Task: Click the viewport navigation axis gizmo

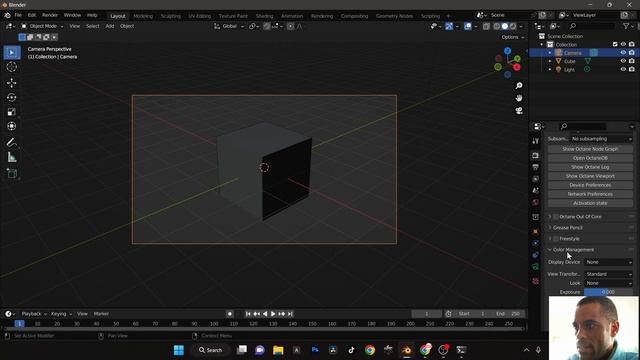Action: (508, 62)
